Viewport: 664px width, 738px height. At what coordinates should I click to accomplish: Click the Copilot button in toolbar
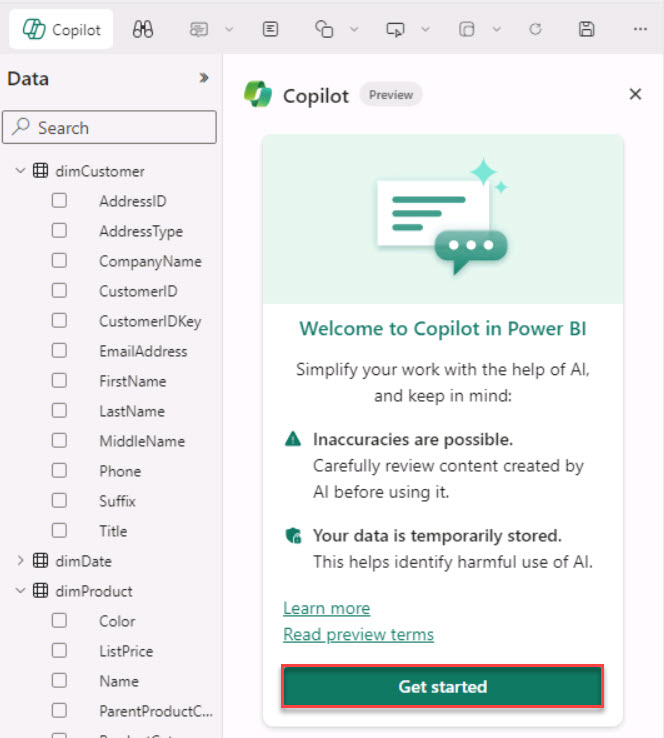point(61,29)
